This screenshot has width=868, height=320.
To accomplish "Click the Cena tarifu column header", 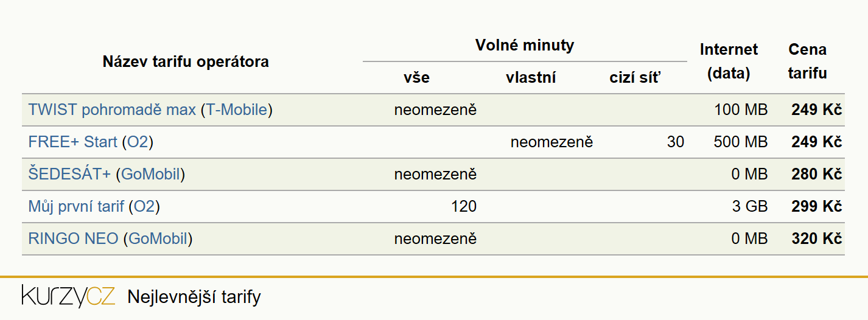I will (x=808, y=62).
